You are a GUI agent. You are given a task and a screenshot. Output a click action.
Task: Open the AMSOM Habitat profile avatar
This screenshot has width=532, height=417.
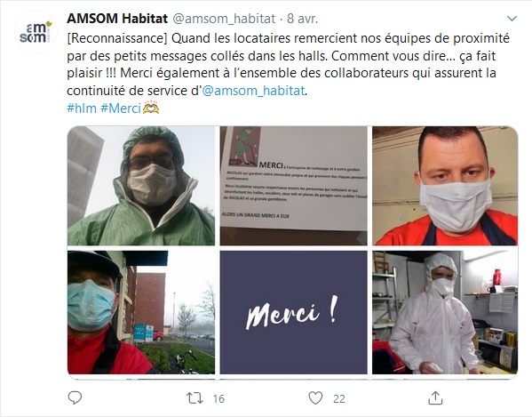coord(36,32)
